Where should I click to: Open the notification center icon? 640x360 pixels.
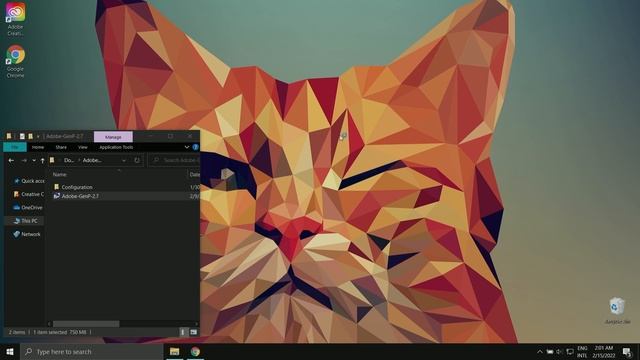(627, 351)
